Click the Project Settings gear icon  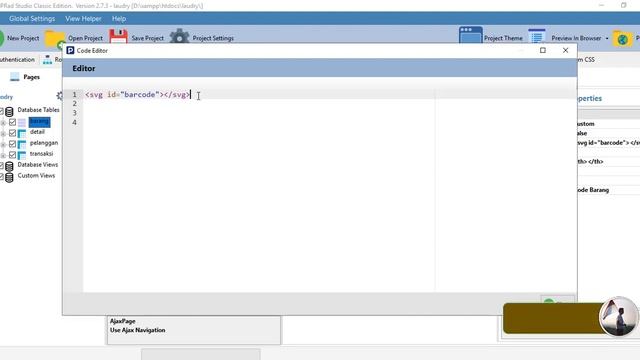coord(179,37)
